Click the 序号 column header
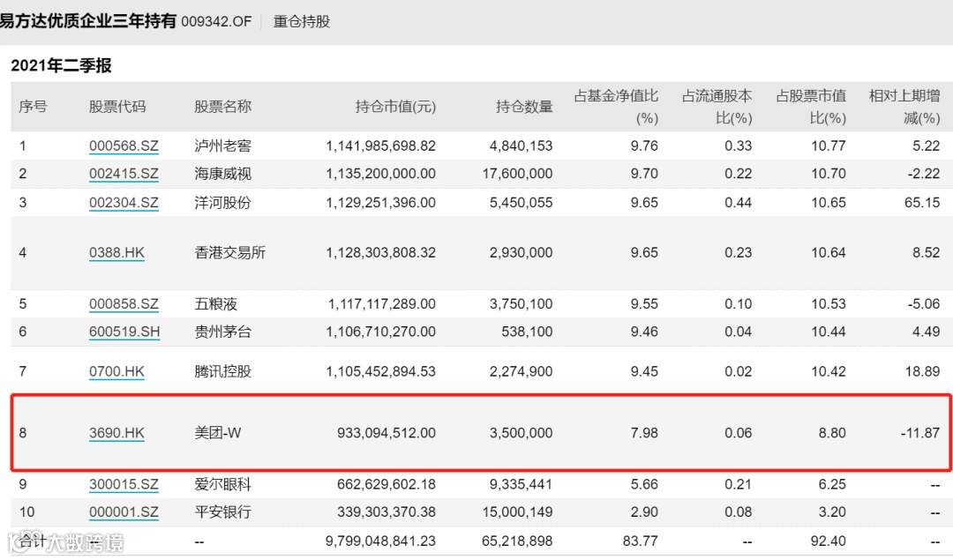 click(x=33, y=107)
